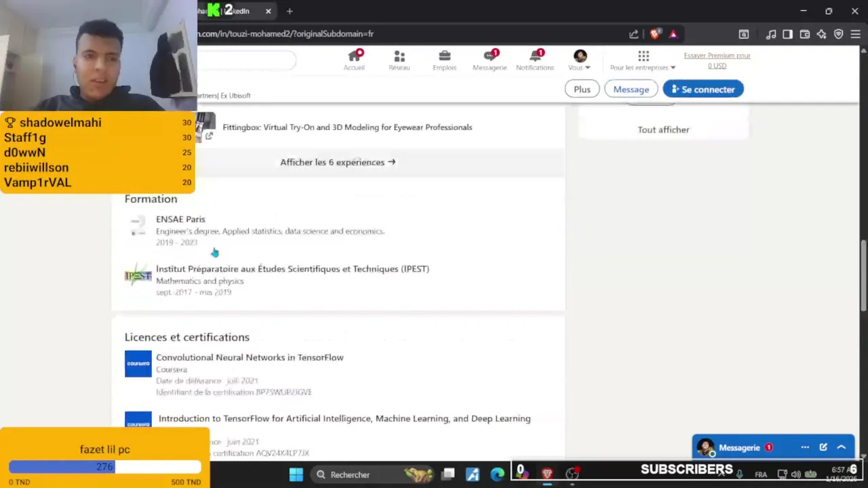Open the Notifications bell icon

535,60
